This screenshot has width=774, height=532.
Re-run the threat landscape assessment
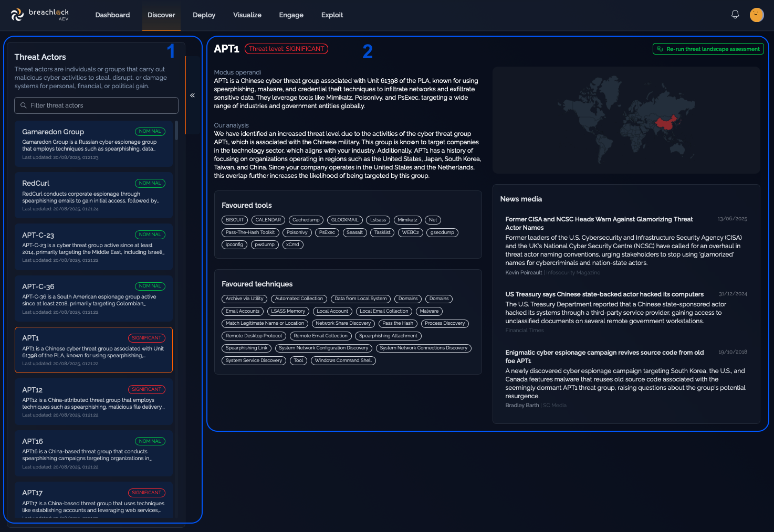tap(708, 49)
